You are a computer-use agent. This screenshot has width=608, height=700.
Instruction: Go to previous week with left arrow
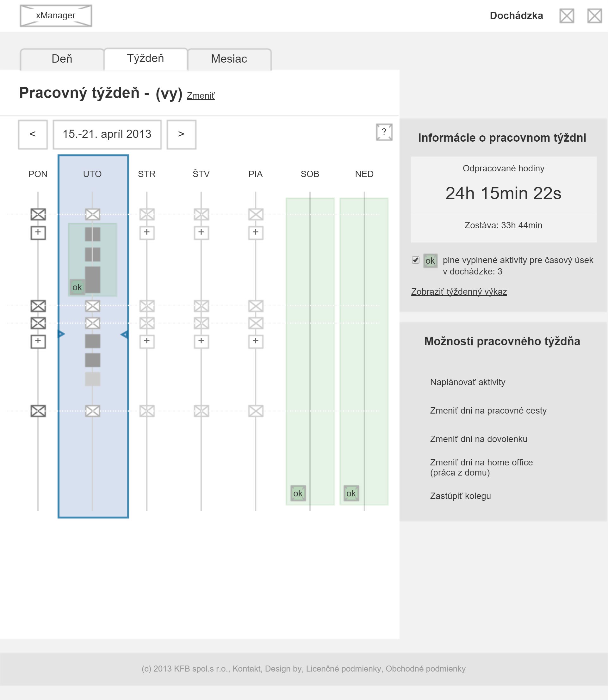33,134
